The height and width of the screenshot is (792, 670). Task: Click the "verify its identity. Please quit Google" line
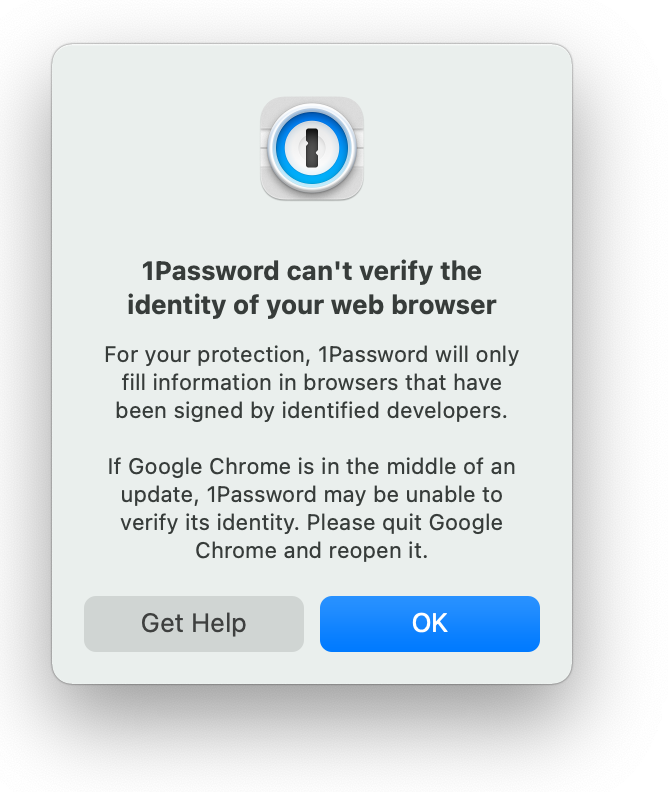[x=311, y=523]
